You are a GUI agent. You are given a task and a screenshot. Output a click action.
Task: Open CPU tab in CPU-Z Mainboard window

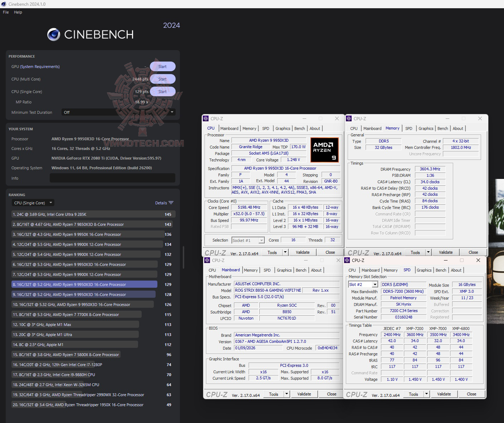pyautogui.click(x=212, y=270)
